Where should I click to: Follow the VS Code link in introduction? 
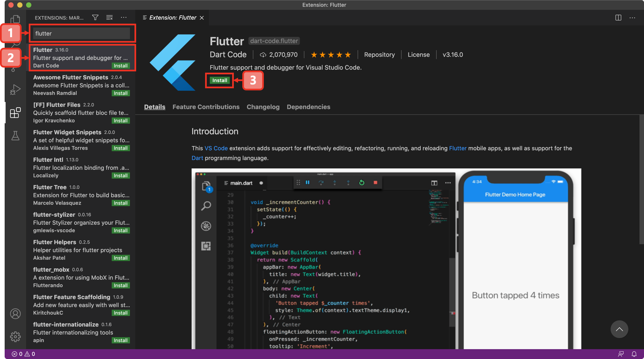216,148
